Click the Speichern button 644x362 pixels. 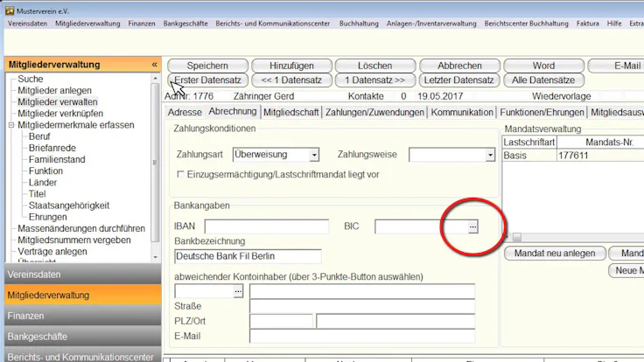pyautogui.click(x=207, y=66)
